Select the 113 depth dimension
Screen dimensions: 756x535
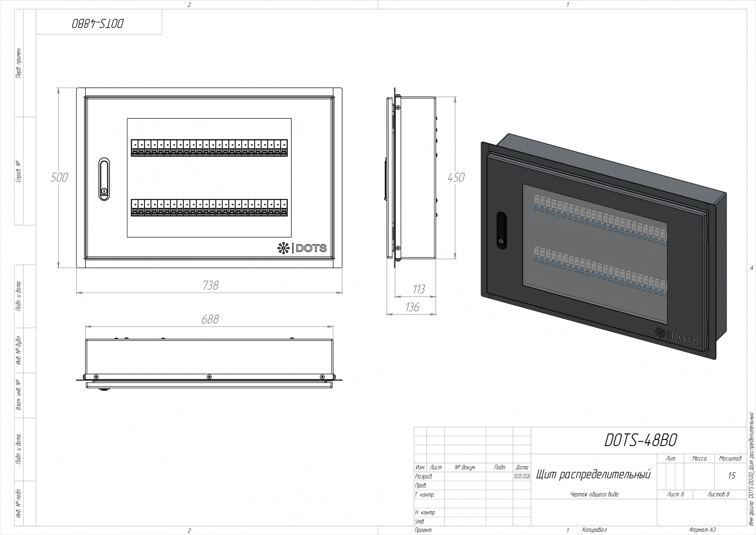pyautogui.click(x=419, y=289)
